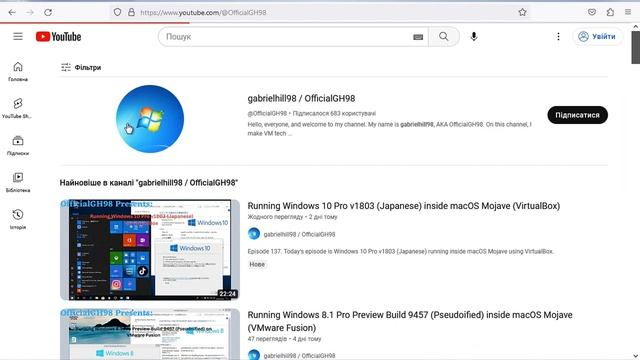
Task: Click the scrollbar down arrow
Action: (636, 356)
